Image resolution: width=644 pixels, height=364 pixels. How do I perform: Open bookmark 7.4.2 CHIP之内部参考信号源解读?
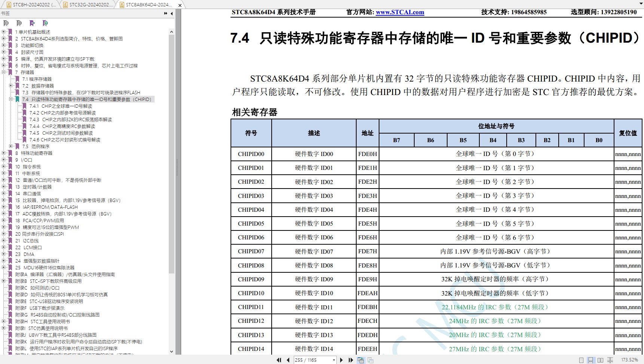62,113
